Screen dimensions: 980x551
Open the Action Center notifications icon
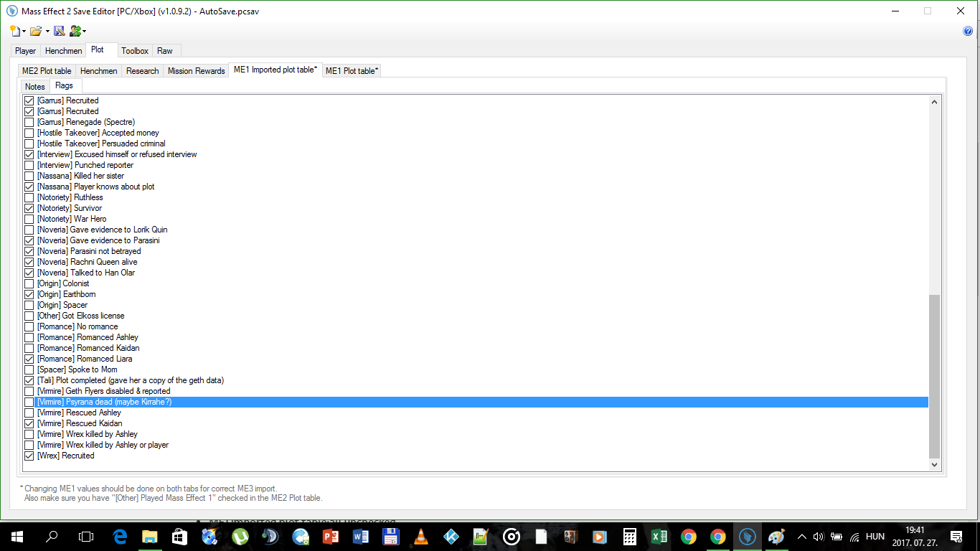[956, 536]
